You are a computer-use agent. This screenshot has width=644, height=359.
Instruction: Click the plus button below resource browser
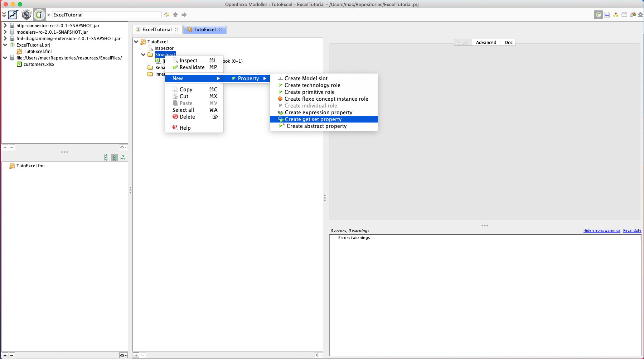5,147
